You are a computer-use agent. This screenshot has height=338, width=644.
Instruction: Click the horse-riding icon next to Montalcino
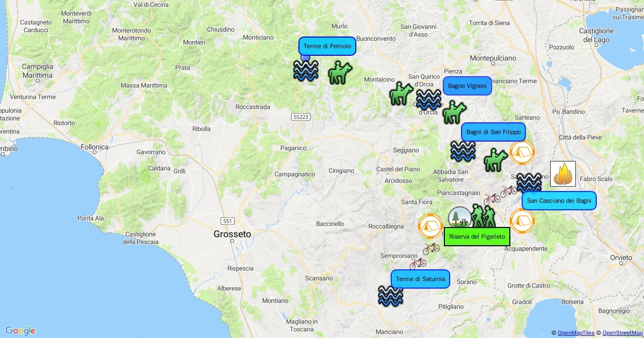(x=401, y=93)
